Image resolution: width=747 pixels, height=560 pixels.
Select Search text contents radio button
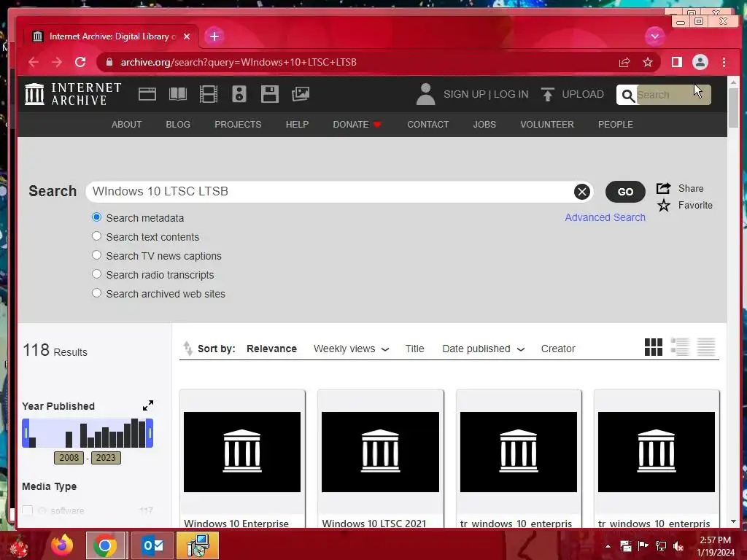(97, 236)
